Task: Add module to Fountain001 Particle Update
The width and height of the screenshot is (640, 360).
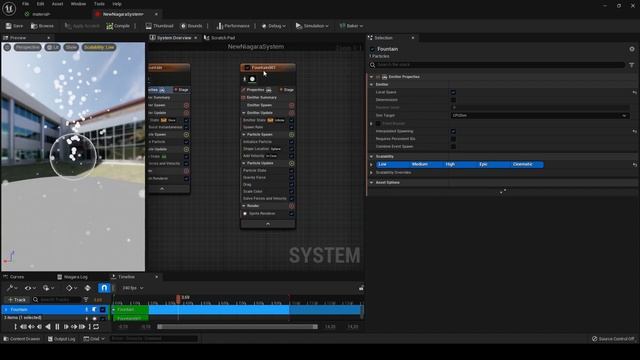Action: [291, 163]
